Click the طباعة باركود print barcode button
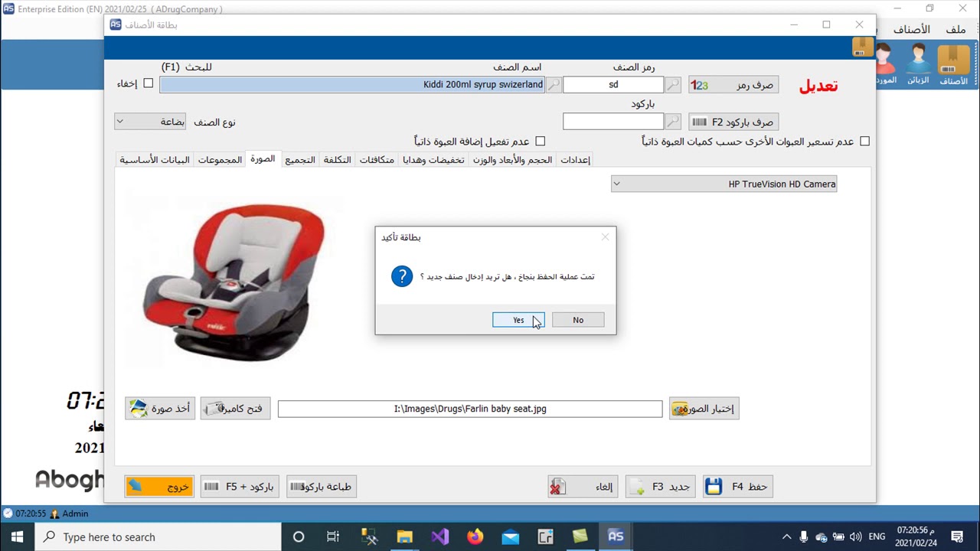This screenshot has width=980, height=551. 322,487
